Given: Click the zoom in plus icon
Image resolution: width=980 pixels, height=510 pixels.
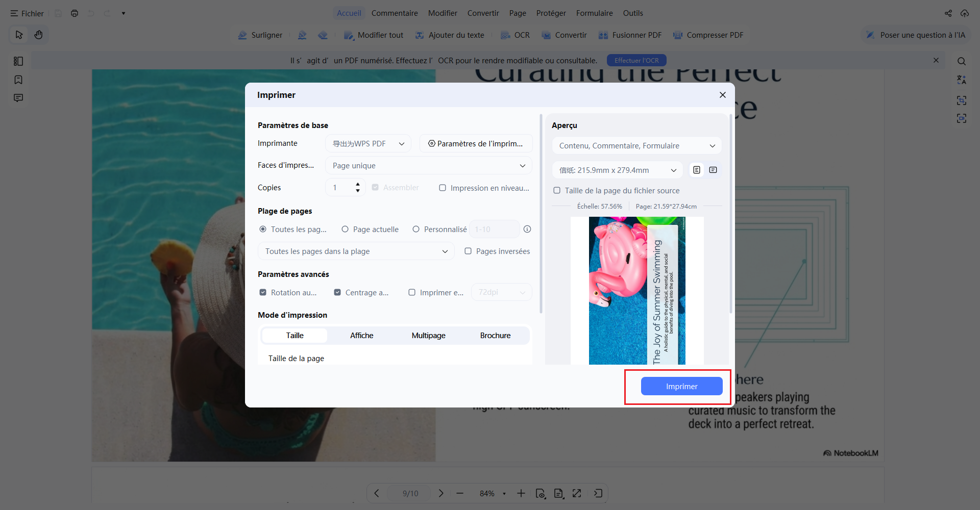Looking at the screenshot, I should 521,493.
